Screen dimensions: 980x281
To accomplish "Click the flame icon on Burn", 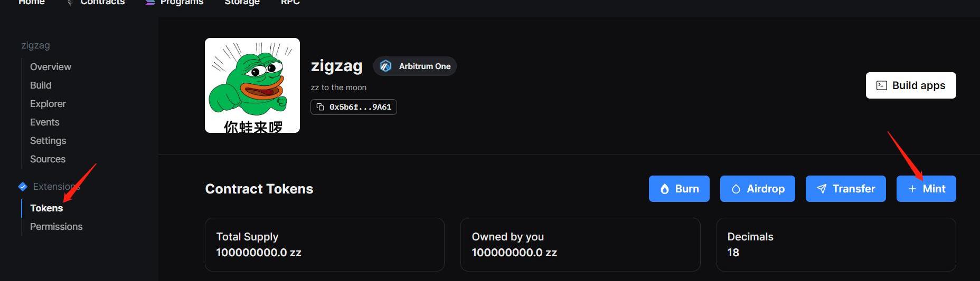I will 664,189.
